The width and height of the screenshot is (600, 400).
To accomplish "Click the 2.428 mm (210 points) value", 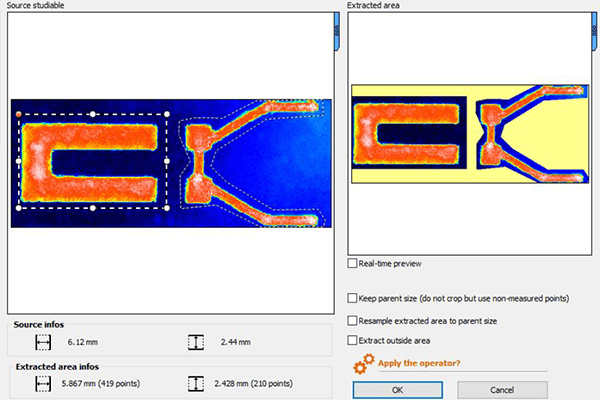I will (253, 384).
